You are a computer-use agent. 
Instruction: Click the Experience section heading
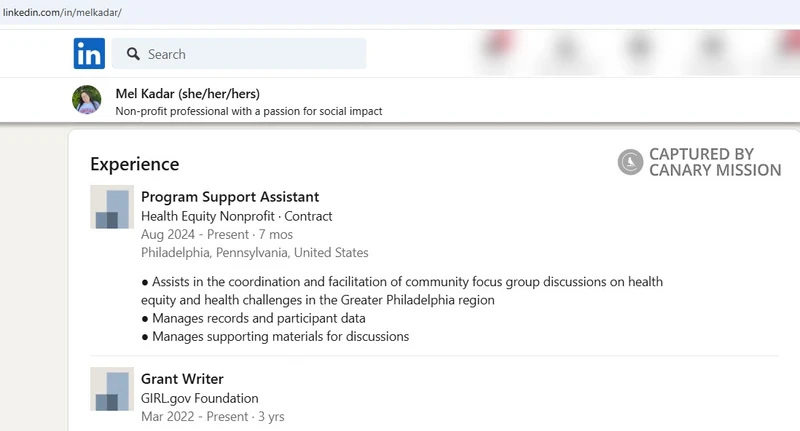pos(135,164)
